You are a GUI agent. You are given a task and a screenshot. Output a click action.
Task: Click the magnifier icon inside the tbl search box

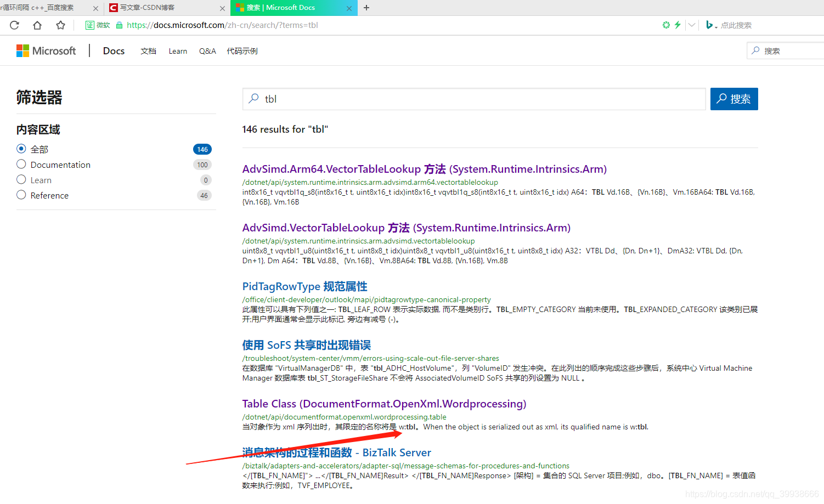(x=254, y=99)
